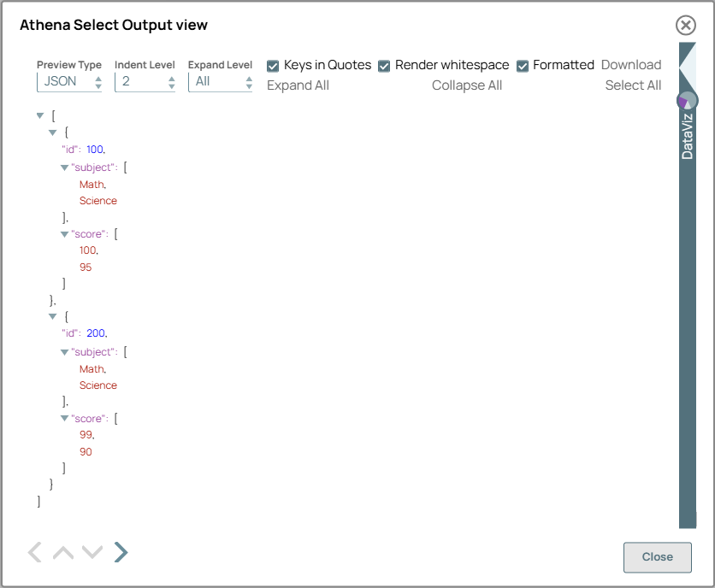Enable the Keys in Quotes checkbox
715x588 pixels.
click(x=273, y=65)
